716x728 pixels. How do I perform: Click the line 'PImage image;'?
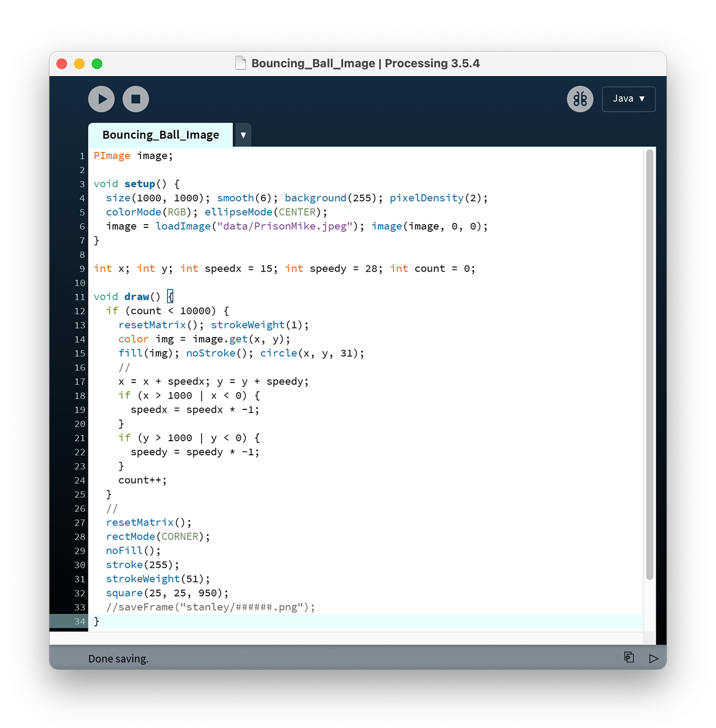pos(133,156)
